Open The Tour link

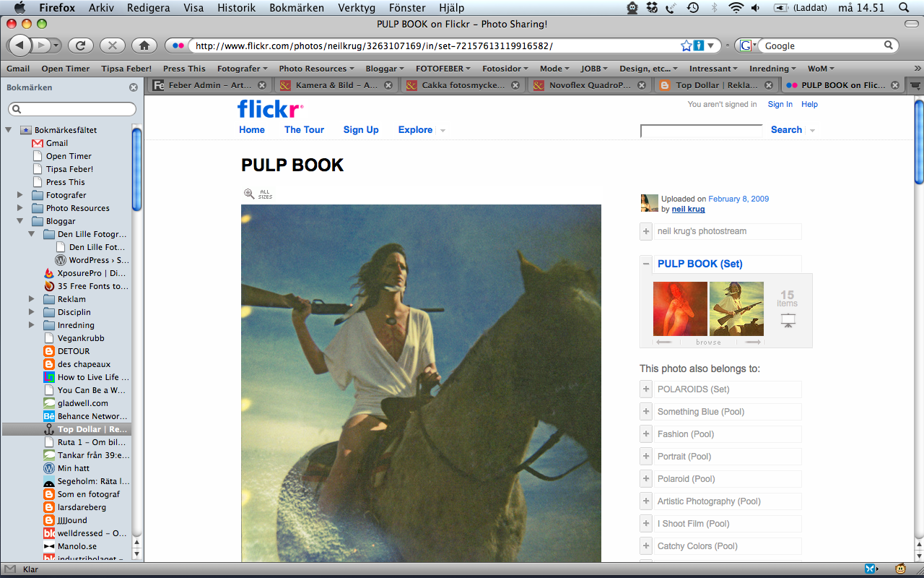(304, 130)
